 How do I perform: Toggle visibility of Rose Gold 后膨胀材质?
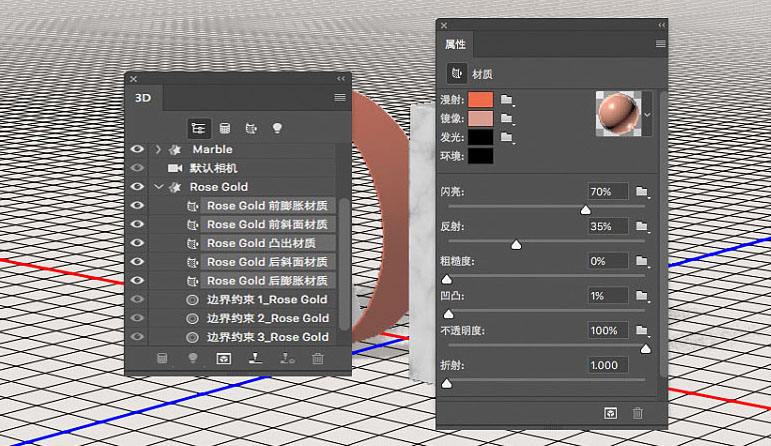(x=137, y=280)
